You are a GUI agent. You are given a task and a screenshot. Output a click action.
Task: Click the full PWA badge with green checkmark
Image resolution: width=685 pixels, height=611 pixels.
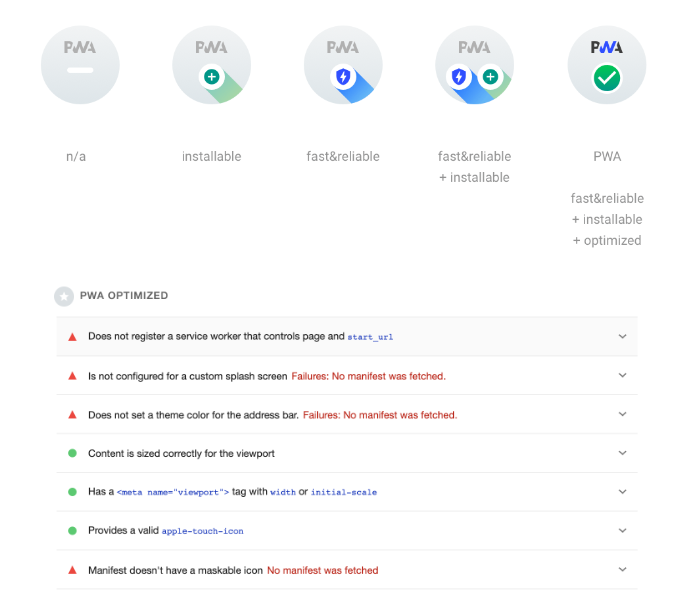[x=607, y=65]
